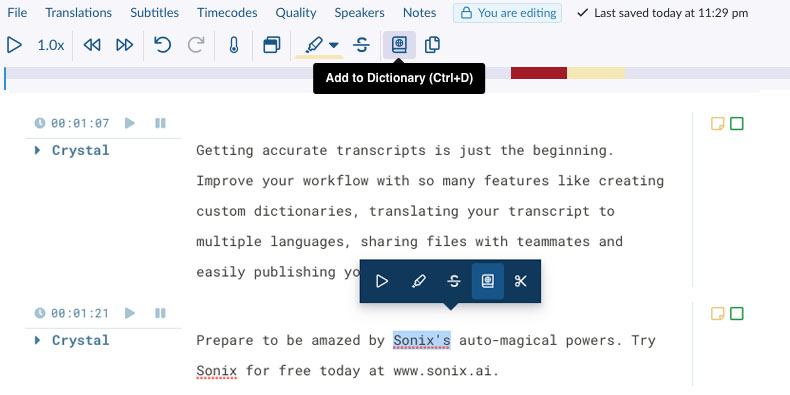Click the copy icon in top toolbar
790x395 pixels.
[432, 45]
